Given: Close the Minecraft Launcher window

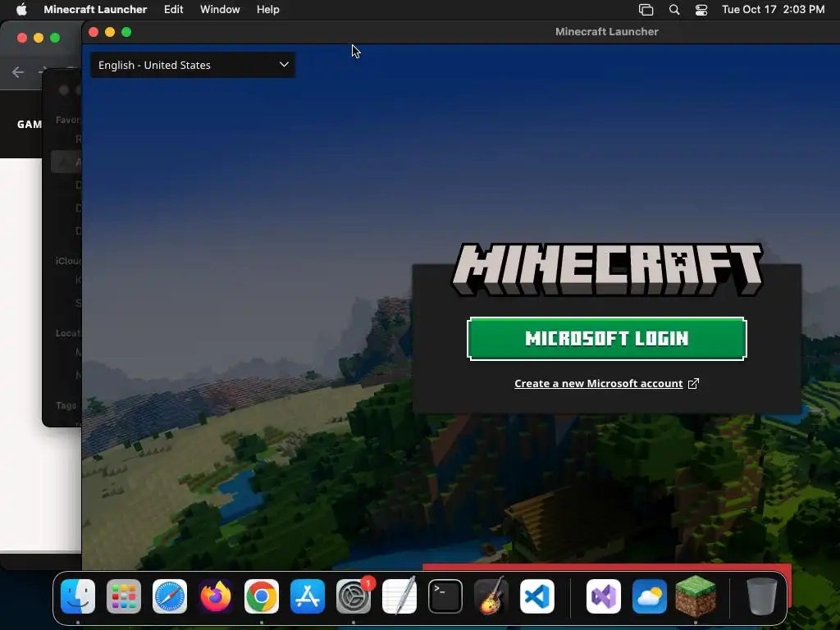Looking at the screenshot, I should tap(94, 32).
